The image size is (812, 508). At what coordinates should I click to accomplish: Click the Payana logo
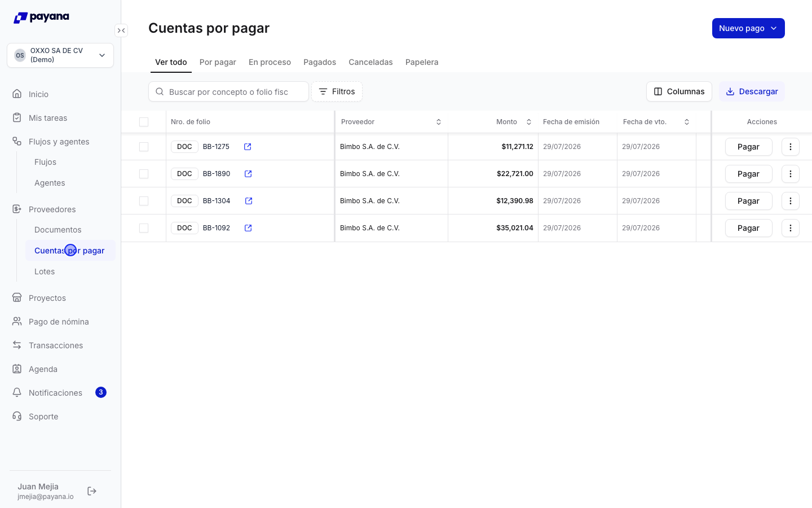point(41,17)
